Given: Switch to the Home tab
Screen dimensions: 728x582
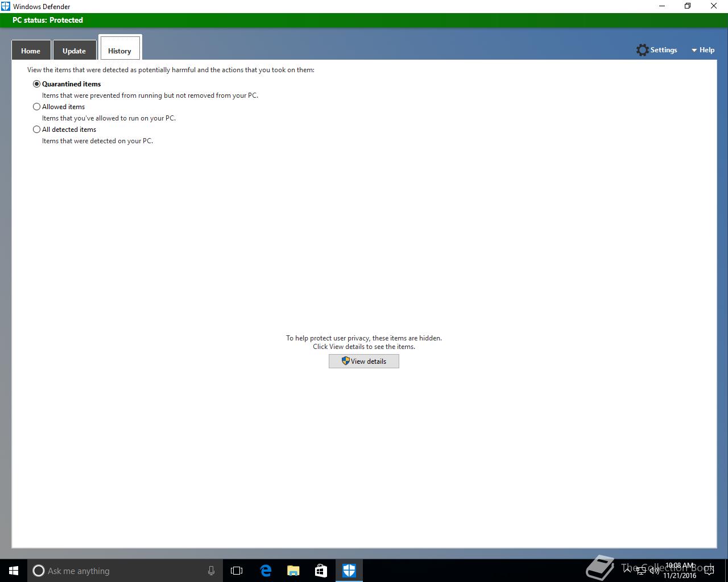Looking at the screenshot, I should coord(31,50).
